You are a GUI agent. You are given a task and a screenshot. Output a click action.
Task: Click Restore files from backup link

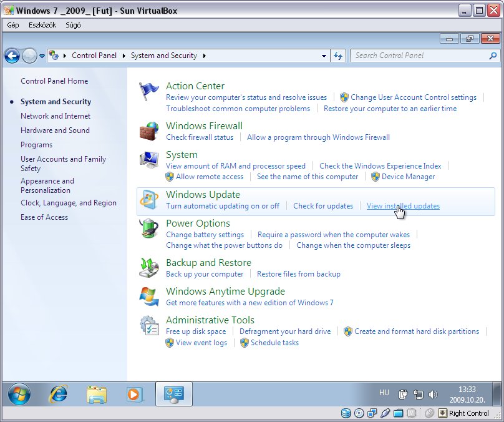point(299,274)
